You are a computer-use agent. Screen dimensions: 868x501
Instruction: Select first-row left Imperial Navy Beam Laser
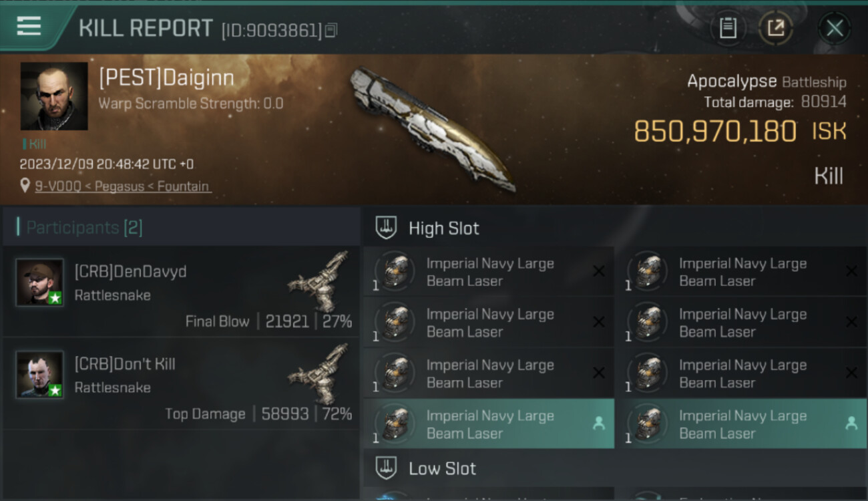489,271
